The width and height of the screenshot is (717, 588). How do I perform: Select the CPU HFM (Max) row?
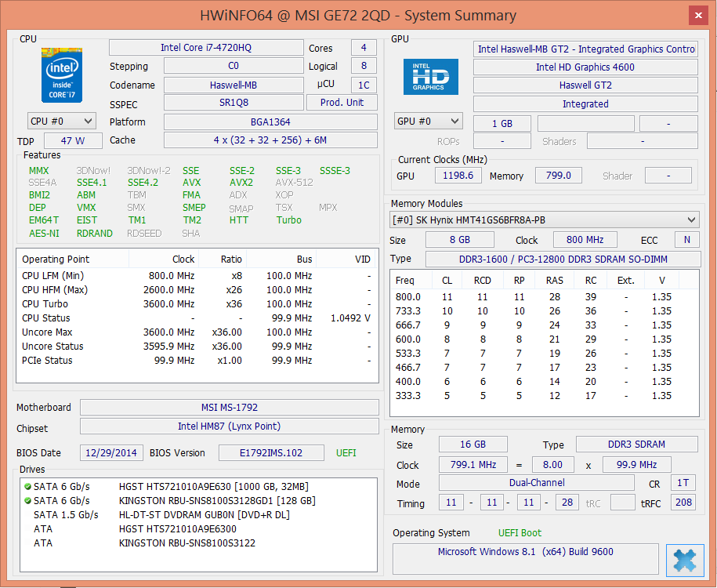(x=197, y=289)
